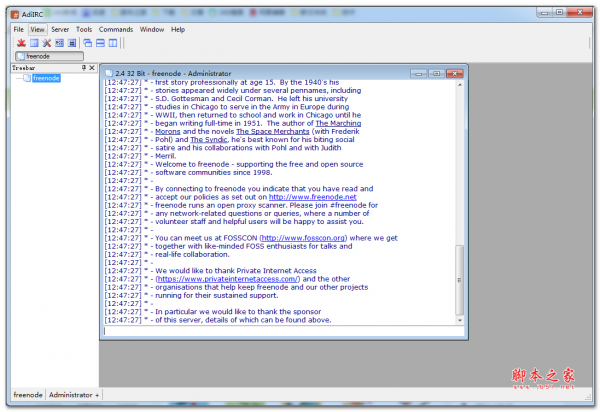Click the underlined 'The Space Merchants' title

pyautogui.click(x=272, y=131)
